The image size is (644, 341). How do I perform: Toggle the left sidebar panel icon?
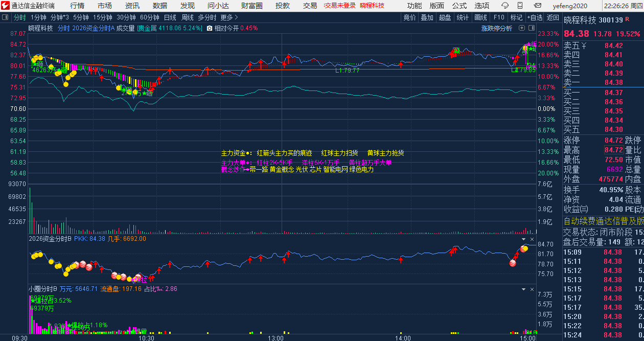[5, 17]
